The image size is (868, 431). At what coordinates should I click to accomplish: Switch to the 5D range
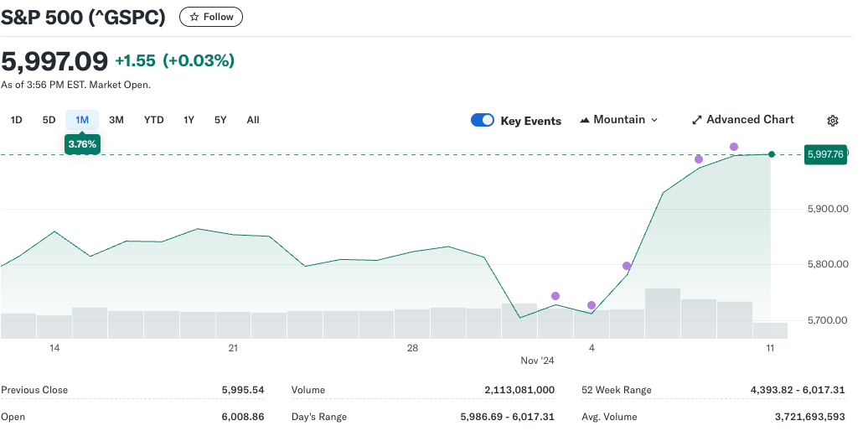point(49,120)
